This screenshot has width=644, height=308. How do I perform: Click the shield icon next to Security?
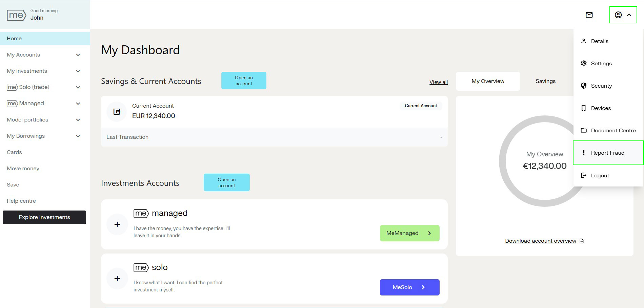coord(584,86)
